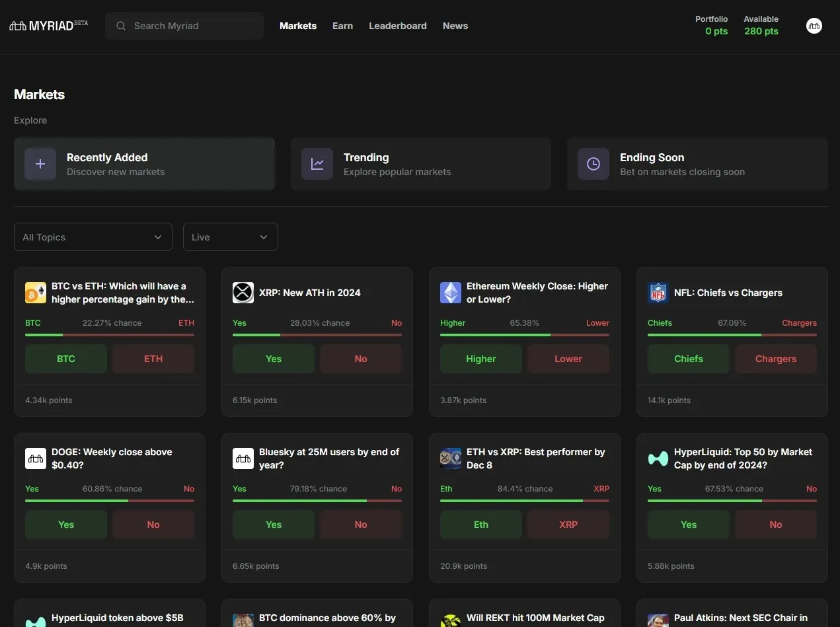Open the Earn tab

tap(342, 26)
